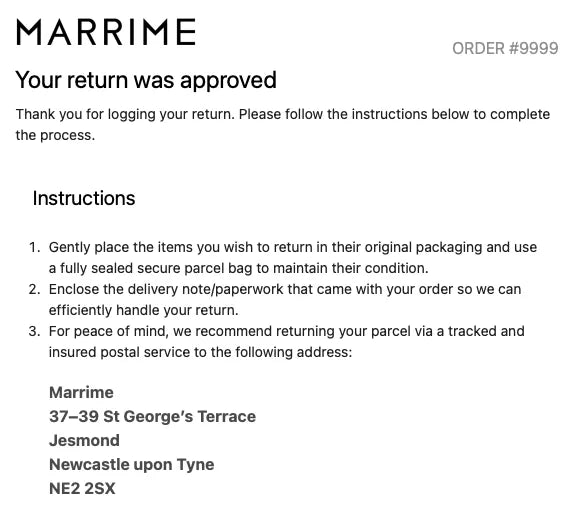Click the Jesmond address line
The width and height of the screenshot is (578, 520).
tap(84, 440)
